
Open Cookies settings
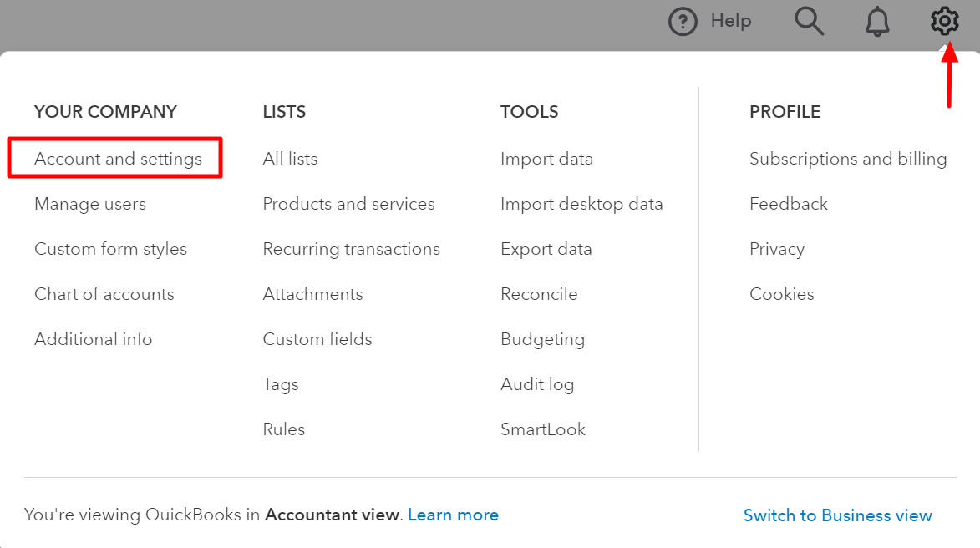[782, 294]
